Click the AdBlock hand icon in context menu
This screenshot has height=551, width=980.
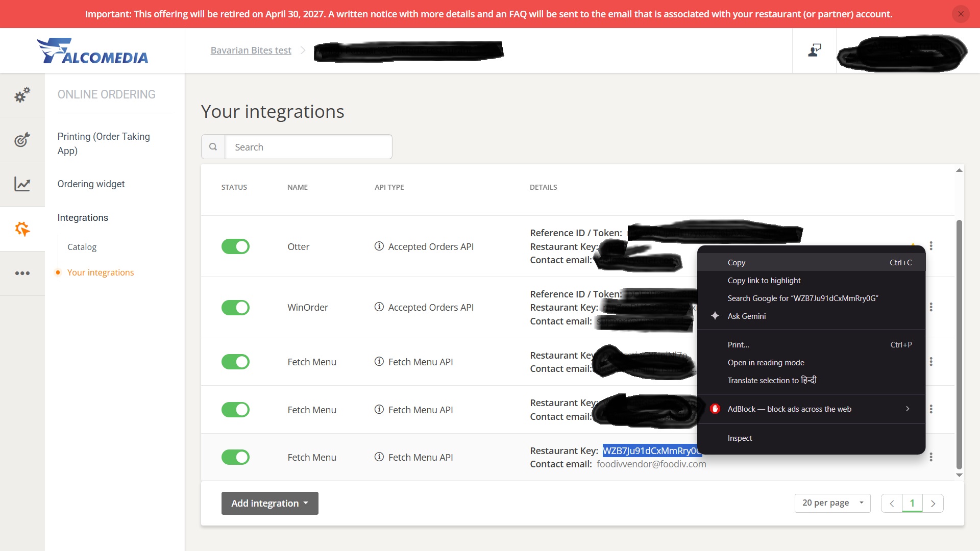pyautogui.click(x=715, y=409)
